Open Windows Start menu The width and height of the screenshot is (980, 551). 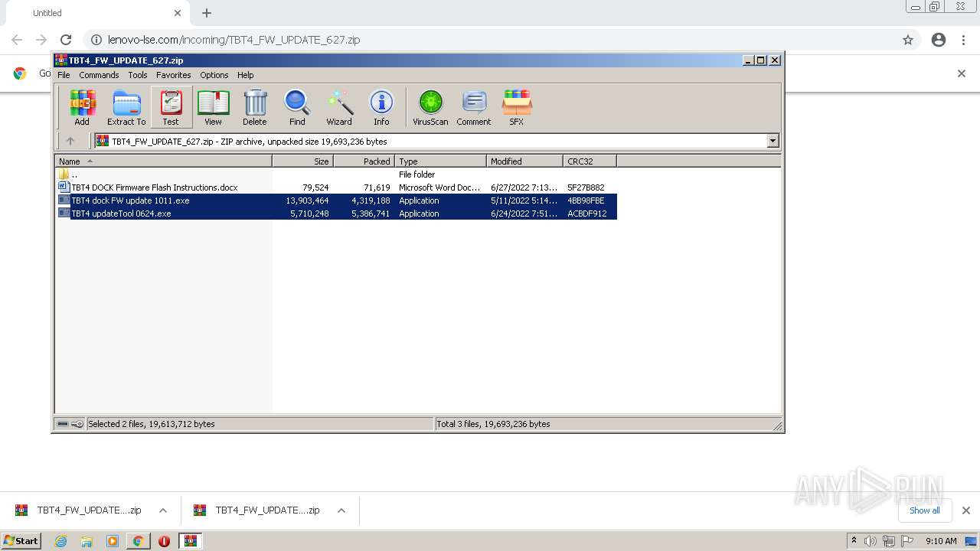click(x=21, y=541)
